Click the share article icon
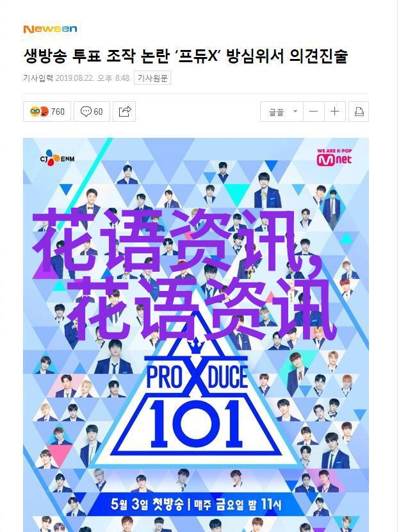The width and height of the screenshot is (401, 532). 124,112
